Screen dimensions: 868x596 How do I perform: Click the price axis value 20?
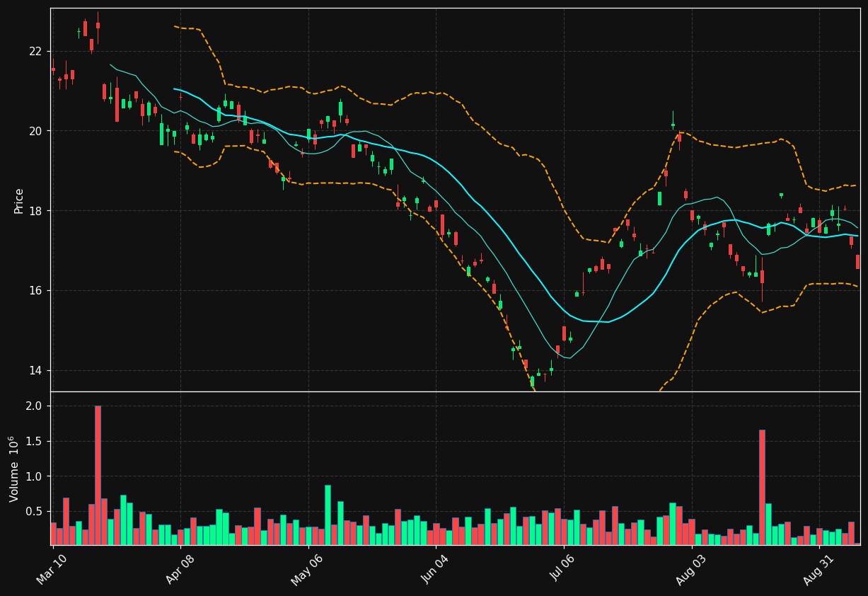pyautogui.click(x=35, y=131)
